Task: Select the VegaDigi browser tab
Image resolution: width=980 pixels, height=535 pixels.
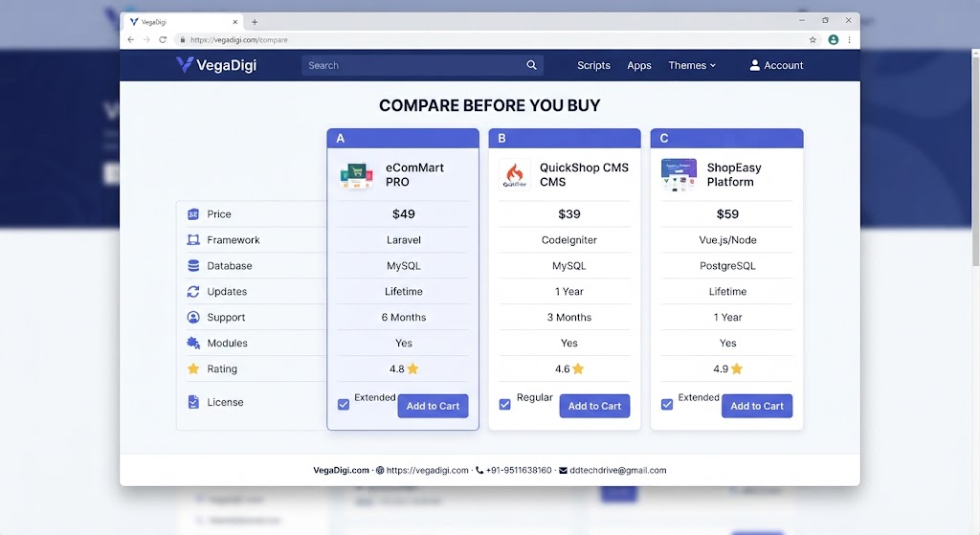Action: pyautogui.click(x=184, y=22)
